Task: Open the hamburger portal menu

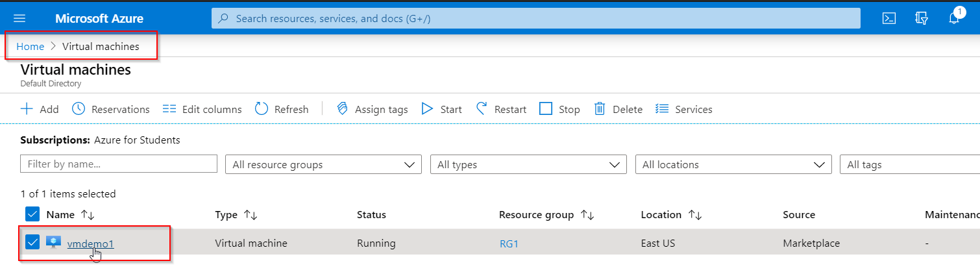Action: [19, 19]
